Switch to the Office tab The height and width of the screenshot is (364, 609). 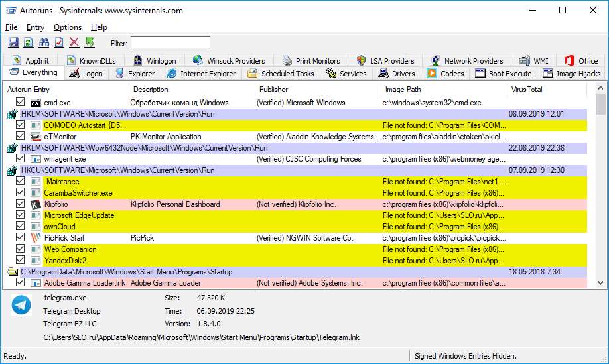tap(581, 61)
